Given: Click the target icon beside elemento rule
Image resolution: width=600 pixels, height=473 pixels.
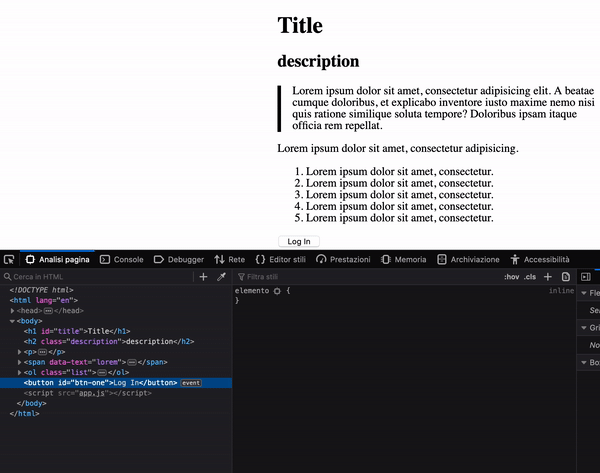Looking at the screenshot, I should tap(277, 291).
